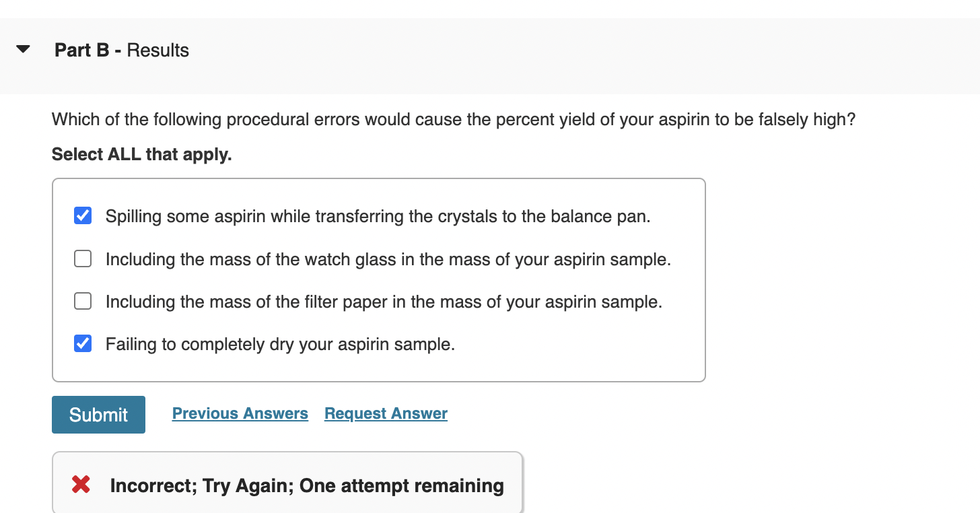The width and height of the screenshot is (980, 513).
Task: Open Previous Answers
Action: (x=240, y=413)
